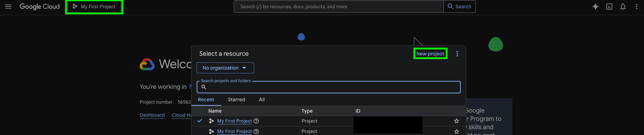Switch to the Starred tab
The height and width of the screenshot is (135, 644).
point(237,100)
